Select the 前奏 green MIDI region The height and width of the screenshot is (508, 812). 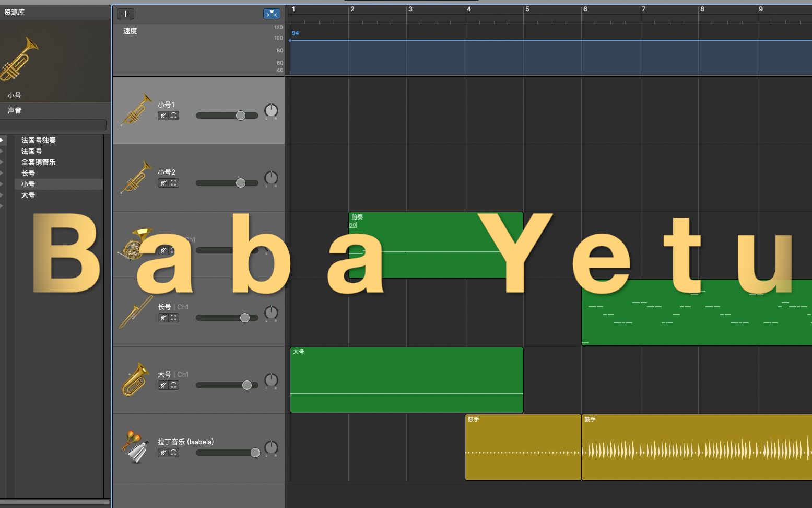[x=436, y=245]
